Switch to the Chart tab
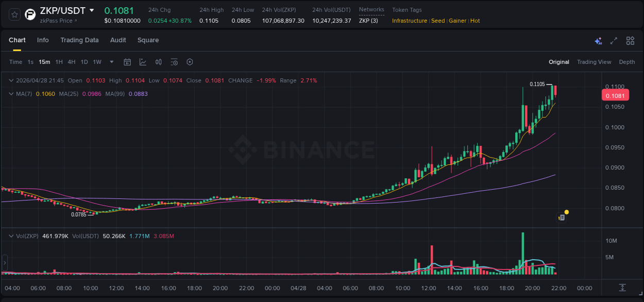This screenshot has height=302, width=644. point(17,40)
